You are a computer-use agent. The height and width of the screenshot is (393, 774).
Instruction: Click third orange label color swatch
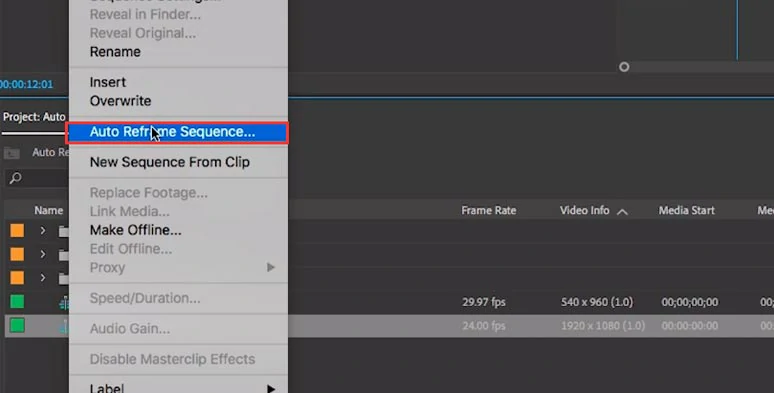pyautogui.click(x=17, y=278)
